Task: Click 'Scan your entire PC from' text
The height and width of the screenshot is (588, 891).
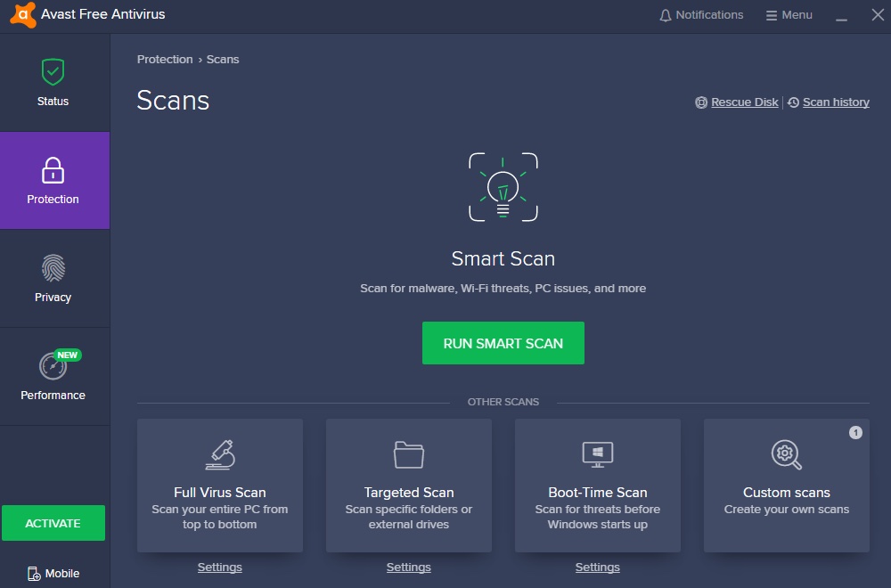Action: click(x=220, y=509)
